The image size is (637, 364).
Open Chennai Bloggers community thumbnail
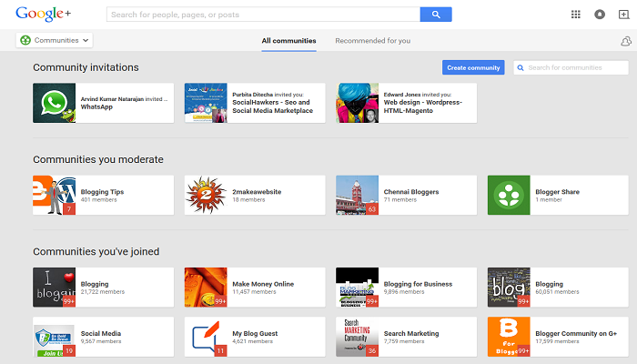tap(357, 195)
